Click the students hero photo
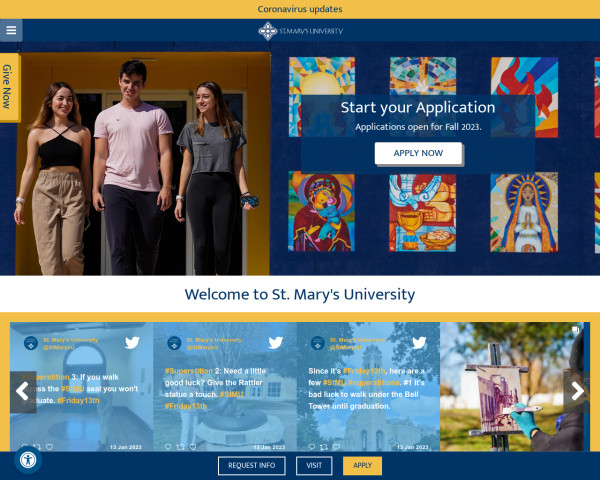The height and width of the screenshot is (480, 600). click(144, 165)
